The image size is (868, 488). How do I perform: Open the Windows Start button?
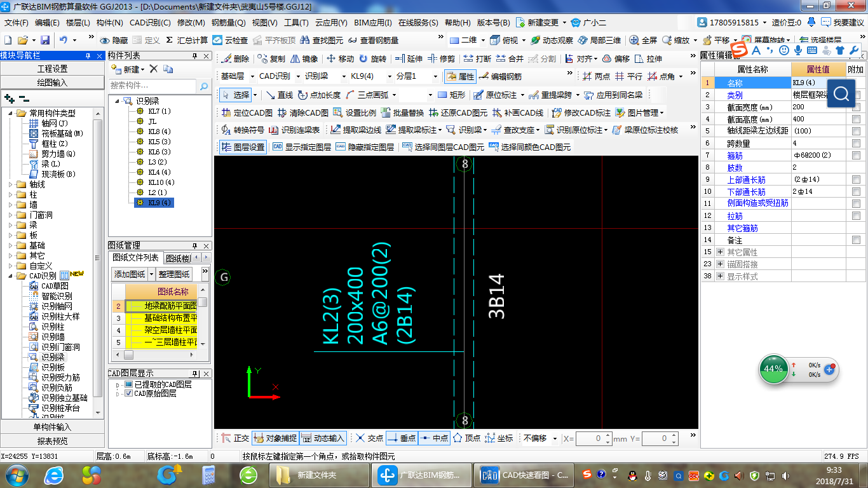click(x=17, y=475)
